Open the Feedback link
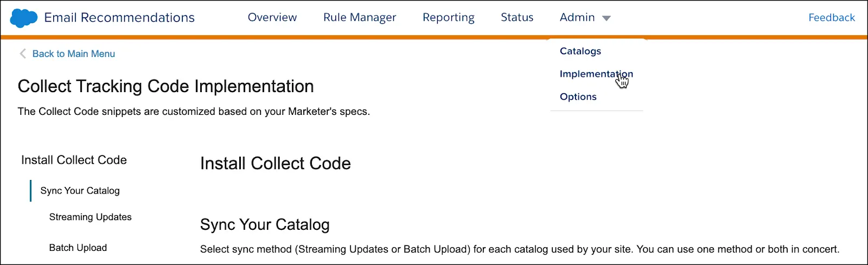Screen dimensions: 868x265 (832, 17)
